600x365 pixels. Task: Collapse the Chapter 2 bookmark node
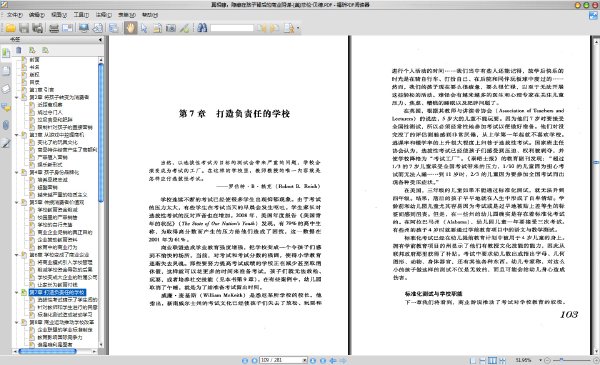(16, 97)
